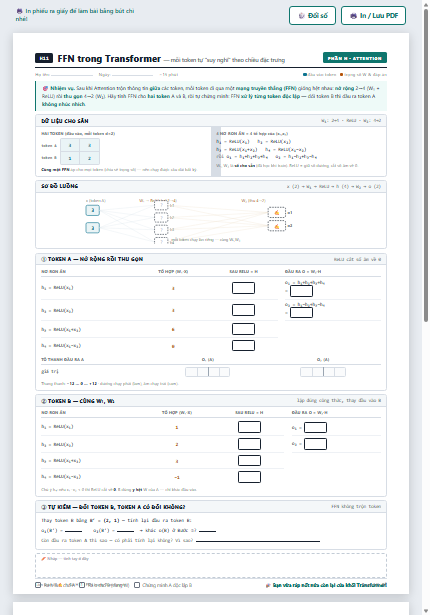Click pencil icon in output node o1
430x615 pixels.
(x=277, y=212)
